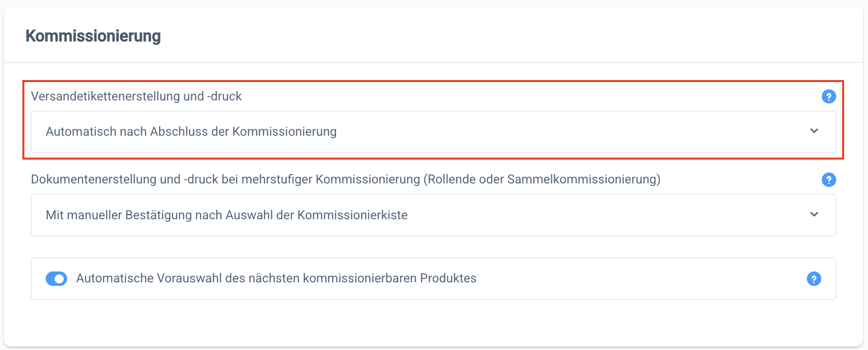Viewport: 868px width, 350px height.
Task: Disable Automatische Vorauswahl des nächsten kommissionierbaren Produktes
Action: [56, 279]
